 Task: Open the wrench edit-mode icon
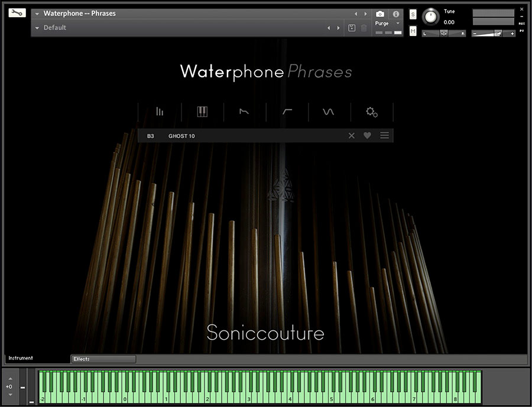[17, 13]
